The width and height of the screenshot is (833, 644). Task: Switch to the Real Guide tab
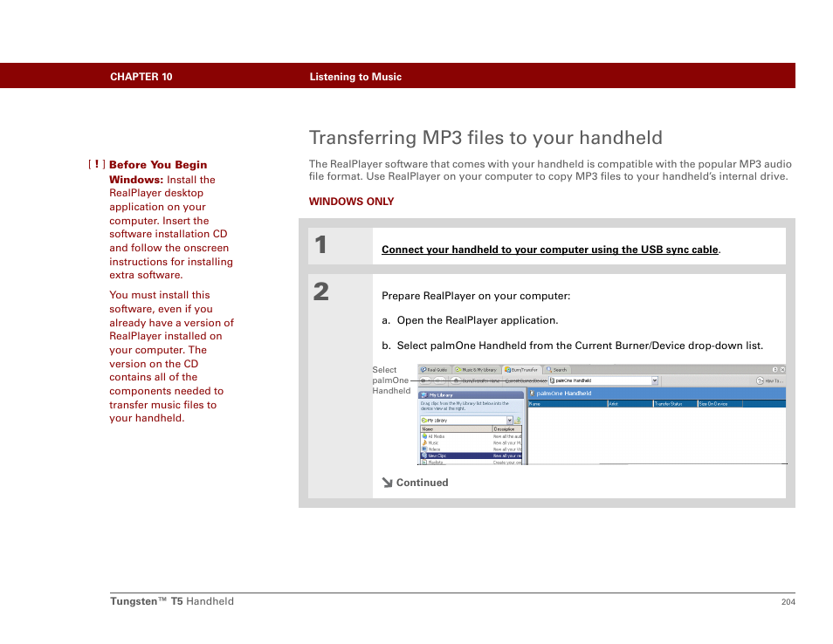coord(434,369)
